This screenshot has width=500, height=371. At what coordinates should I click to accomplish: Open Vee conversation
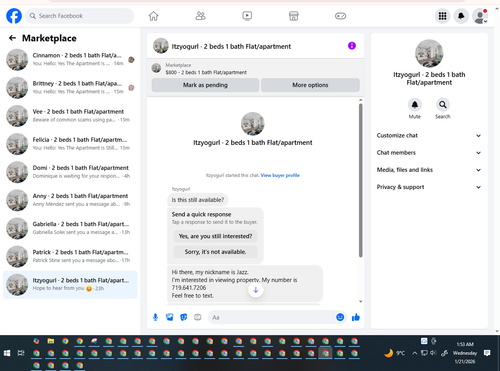tap(70, 116)
